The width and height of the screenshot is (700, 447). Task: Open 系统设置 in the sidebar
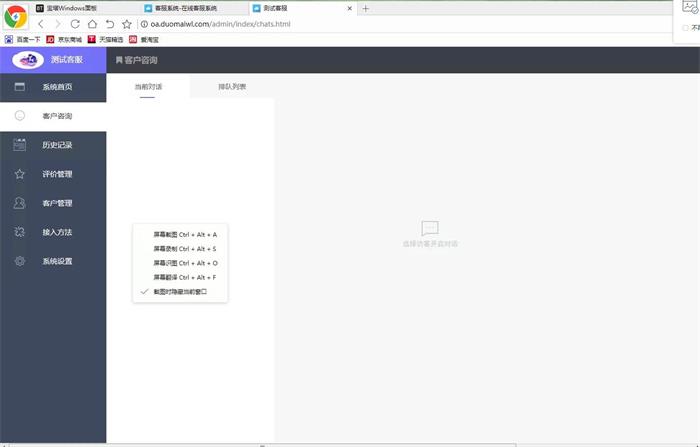coord(53,261)
